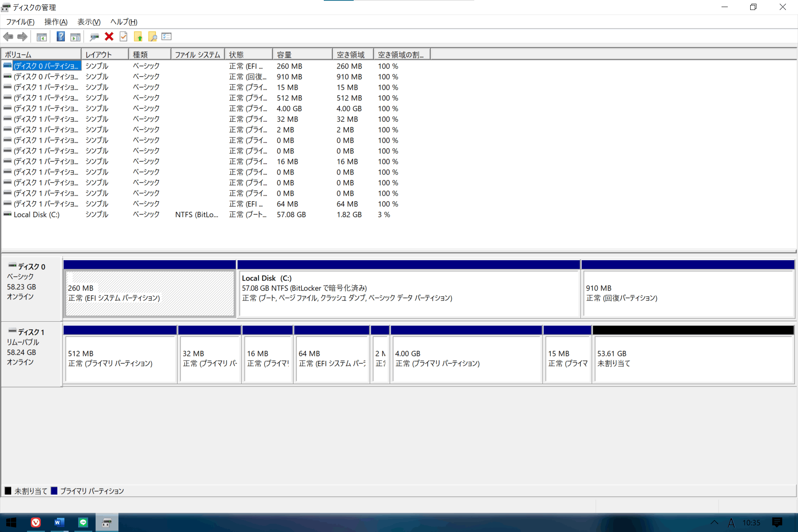Click the folder with magnifier icon

pyautogui.click(x=153, y=37)
